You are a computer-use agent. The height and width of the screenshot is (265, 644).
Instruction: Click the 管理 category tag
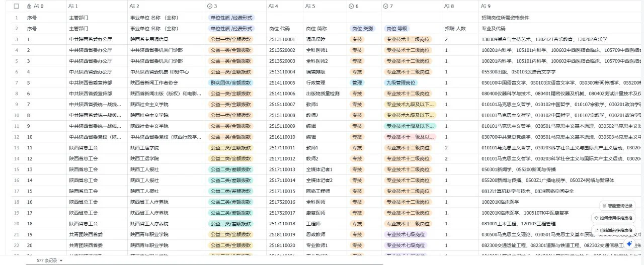[357, 82]
